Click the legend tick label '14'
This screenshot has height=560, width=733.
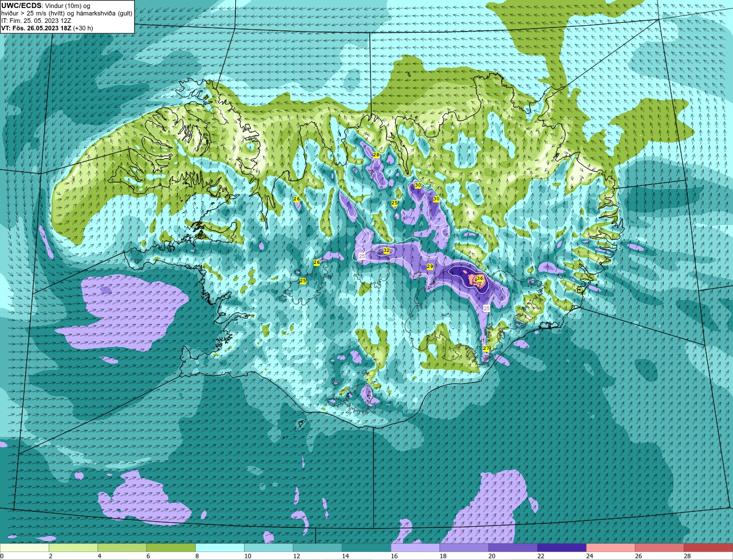pos(345,556)
